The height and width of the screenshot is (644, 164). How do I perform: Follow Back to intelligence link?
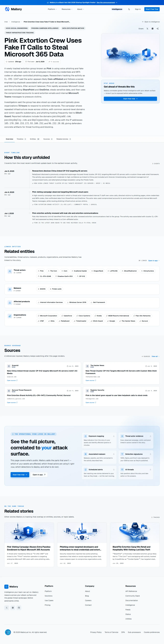tap(151, 22)
